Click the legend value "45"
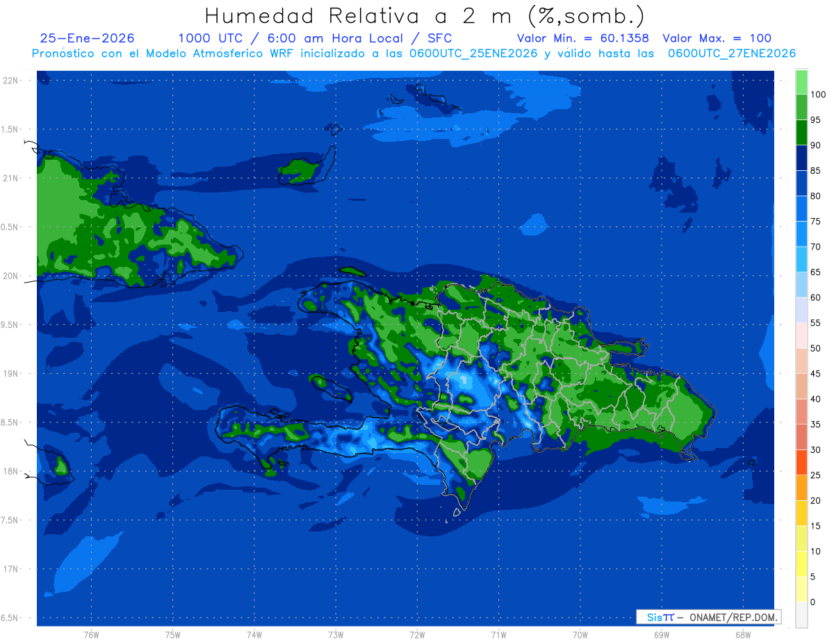834x644 pixels. click(x=816, y=374)
